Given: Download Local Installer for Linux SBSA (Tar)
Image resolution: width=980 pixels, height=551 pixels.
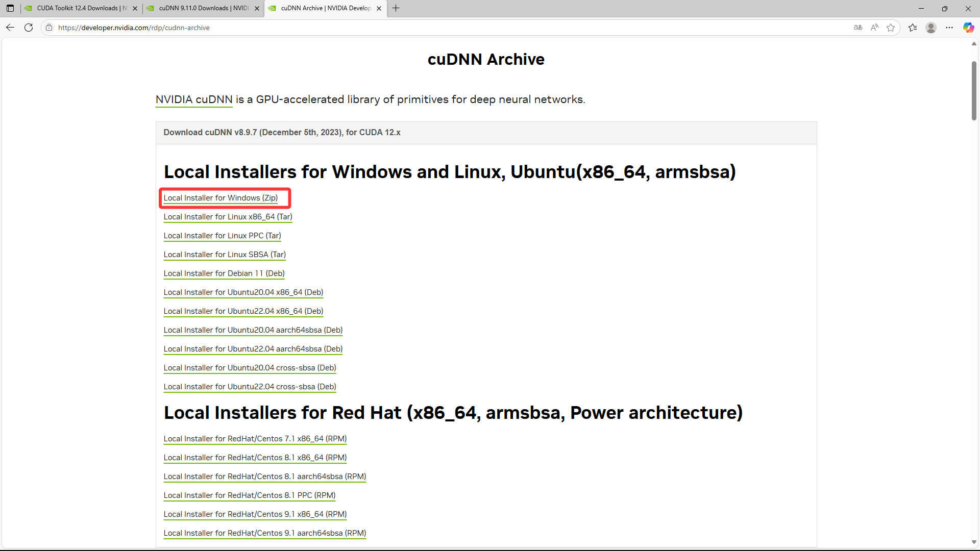Looking at the screenshot, I should coord(225,255).
